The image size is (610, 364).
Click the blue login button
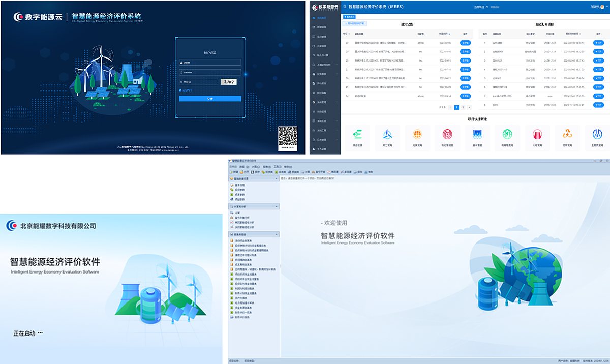[x=210, y=98]
